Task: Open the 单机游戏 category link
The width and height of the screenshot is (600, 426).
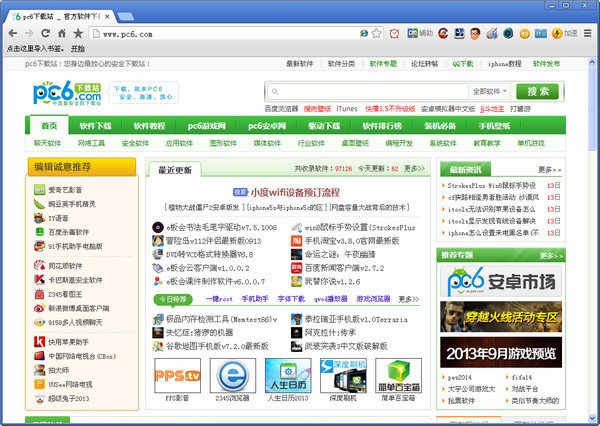Action: [x=531, y=143]
